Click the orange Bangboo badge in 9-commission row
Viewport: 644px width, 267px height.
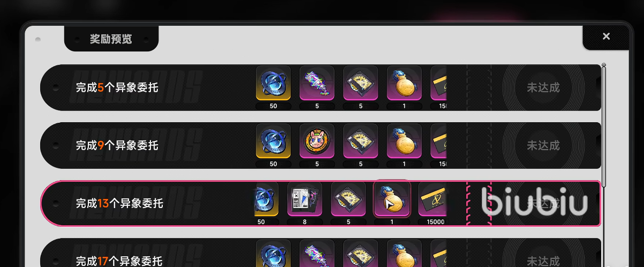point(317,141)
